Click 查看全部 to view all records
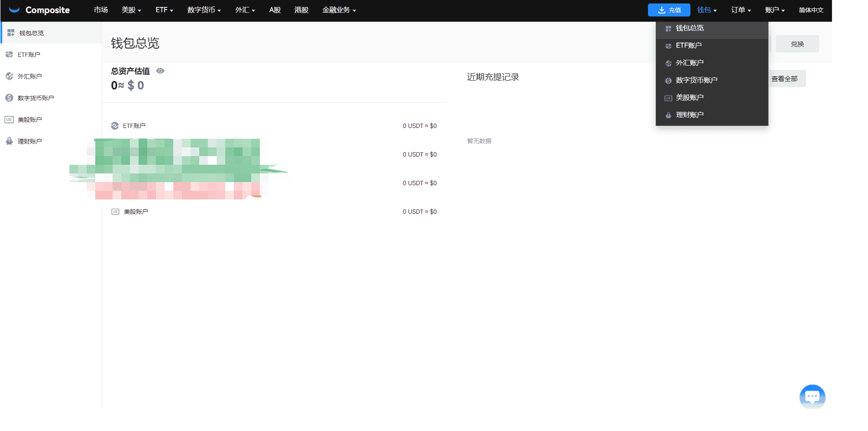The image size is (868, 431). (x=784, y=79)
